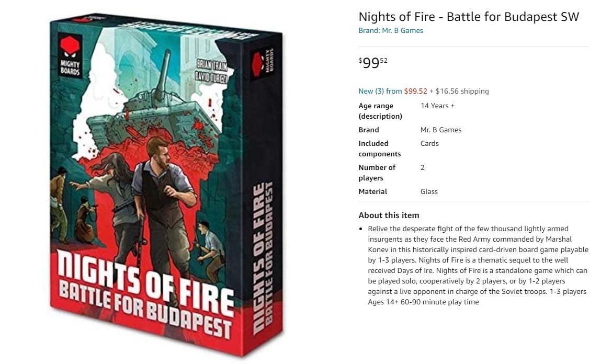Click the Mighty Boards logo on box front

pyautogui.click(x=70, y=55)
